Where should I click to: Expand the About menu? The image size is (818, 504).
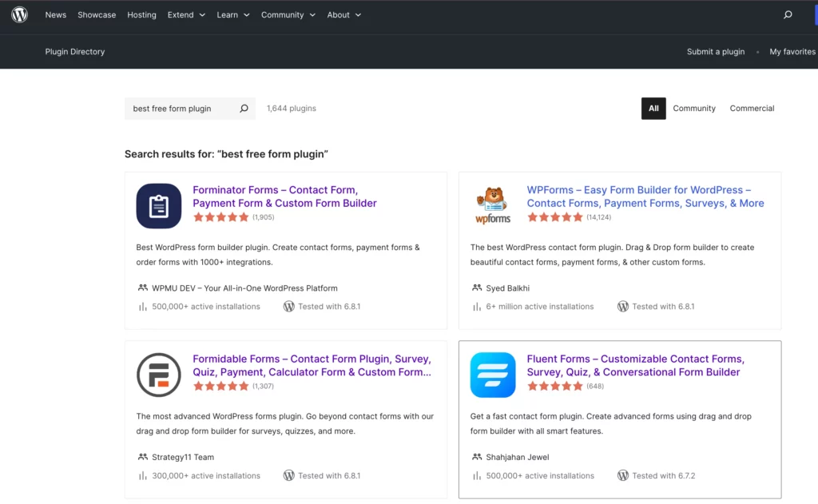[x=343, y=14]
